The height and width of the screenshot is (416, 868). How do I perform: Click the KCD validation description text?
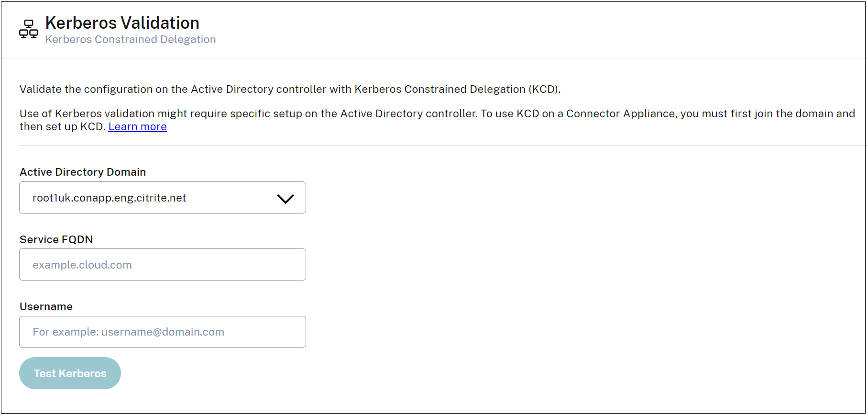click(x=290, y=89)
